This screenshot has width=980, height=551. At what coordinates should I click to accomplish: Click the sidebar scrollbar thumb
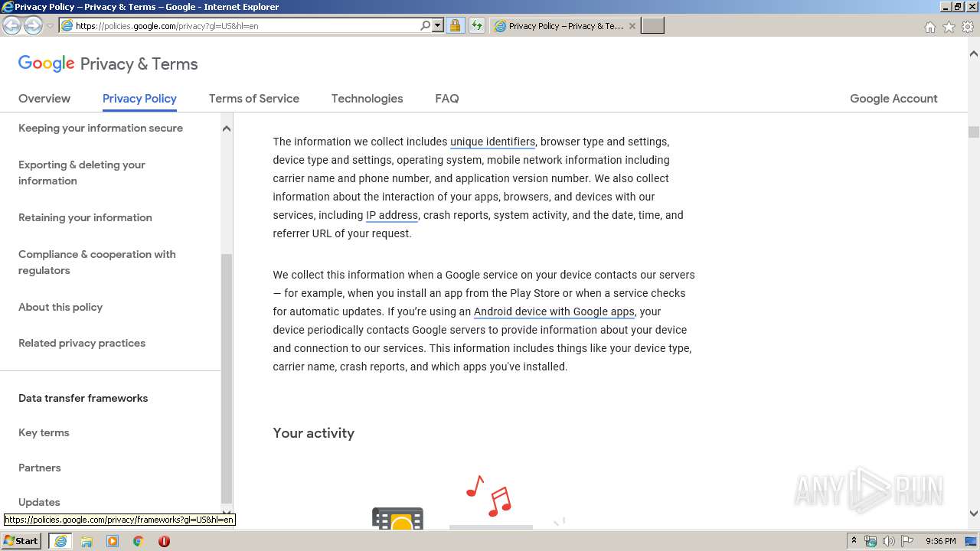226,379
